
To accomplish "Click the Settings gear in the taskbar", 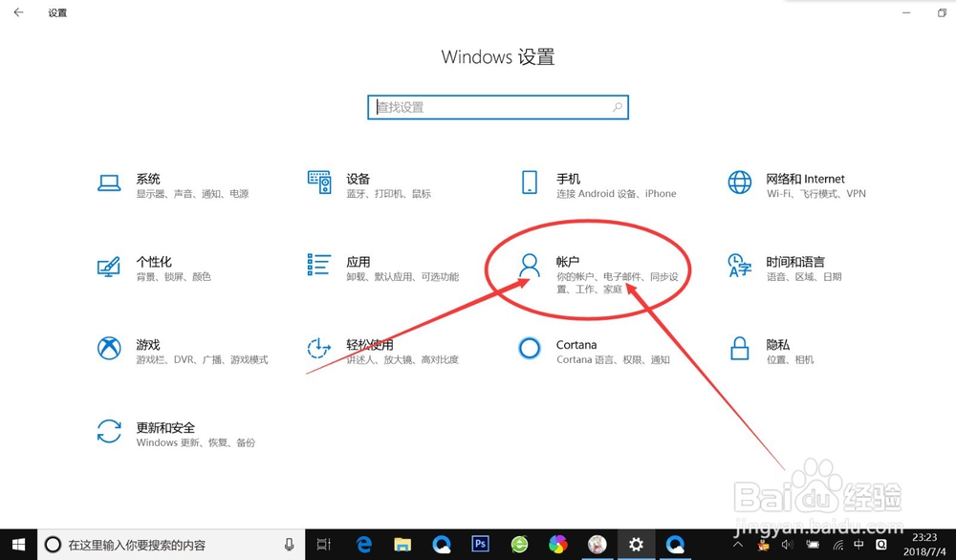I will point(636,544).
